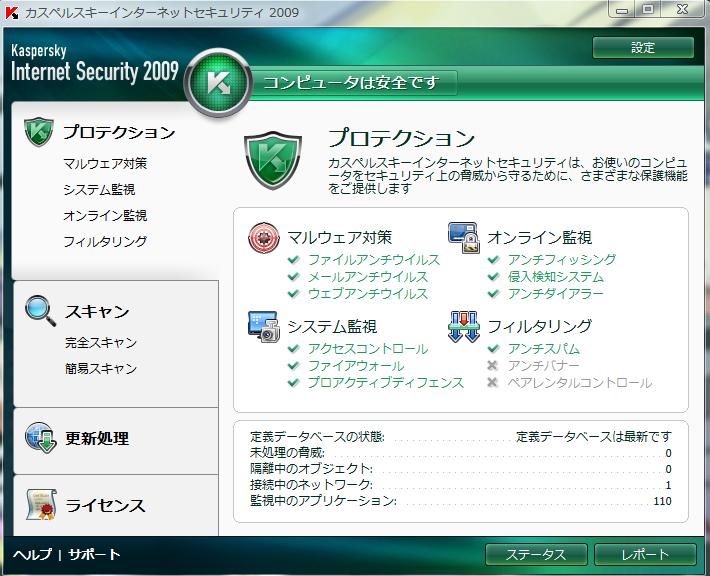Toggle checkmark beside メールアンチウイルス
The width and height of the screenshot is (710, 576).
[293, 277]
